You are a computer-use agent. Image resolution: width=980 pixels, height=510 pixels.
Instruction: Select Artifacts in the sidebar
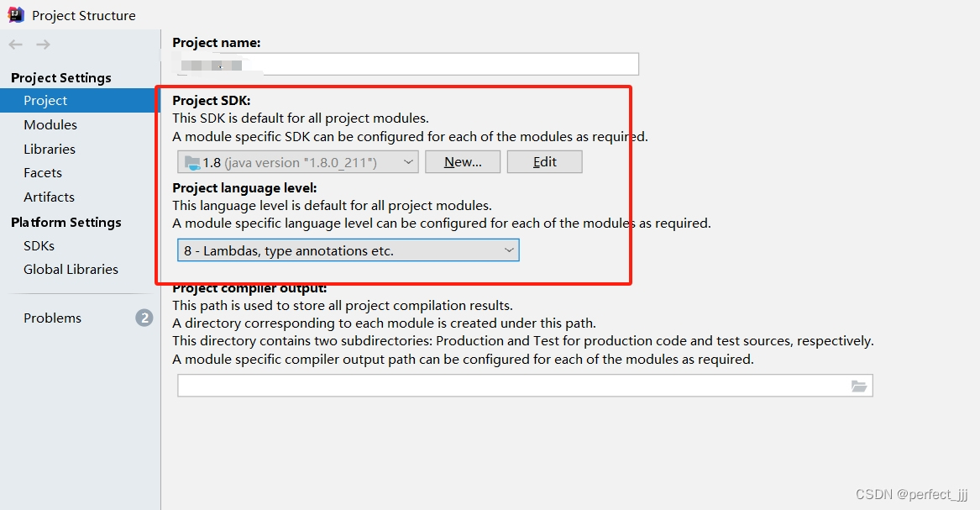coord(49,197)
